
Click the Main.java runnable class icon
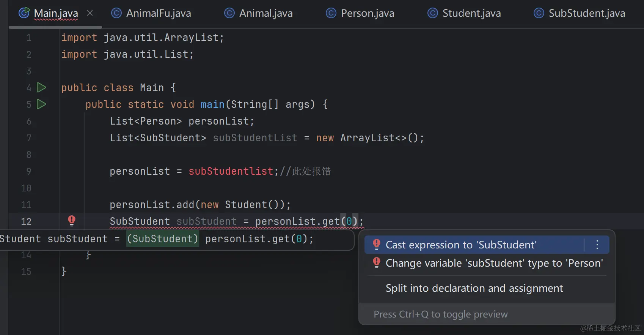point(24,13)
